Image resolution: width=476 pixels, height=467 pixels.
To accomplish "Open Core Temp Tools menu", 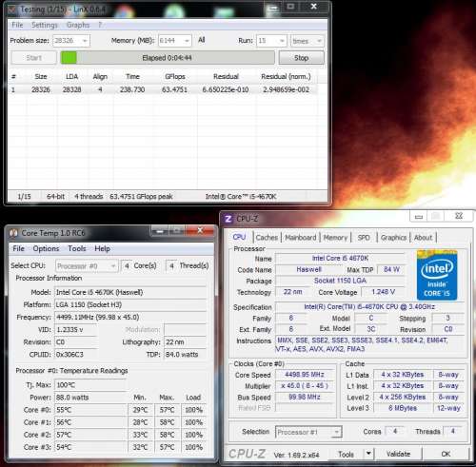I will point(77,248).
